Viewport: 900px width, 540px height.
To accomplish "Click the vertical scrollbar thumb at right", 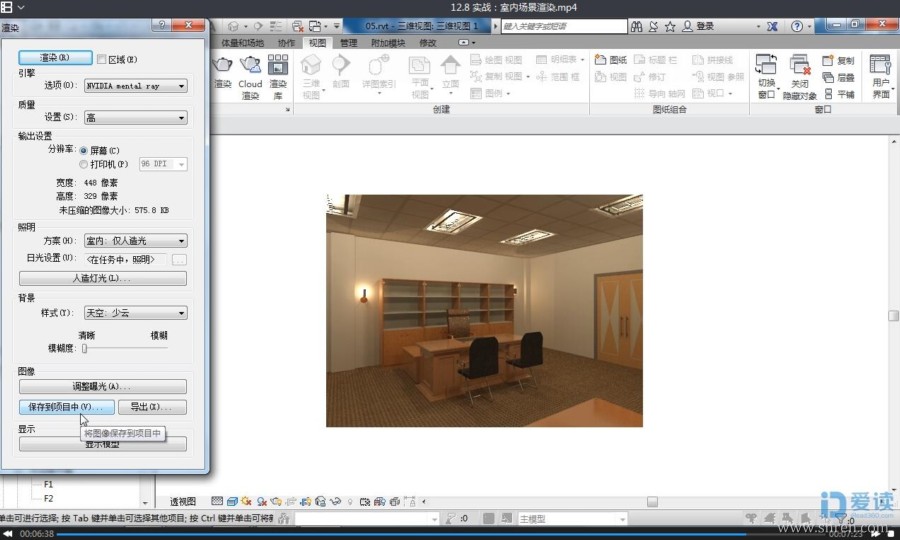I will point(893,316).
